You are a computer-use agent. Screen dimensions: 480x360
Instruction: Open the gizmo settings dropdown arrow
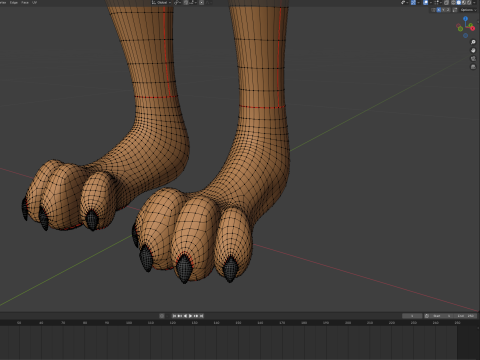click(418, 2)
